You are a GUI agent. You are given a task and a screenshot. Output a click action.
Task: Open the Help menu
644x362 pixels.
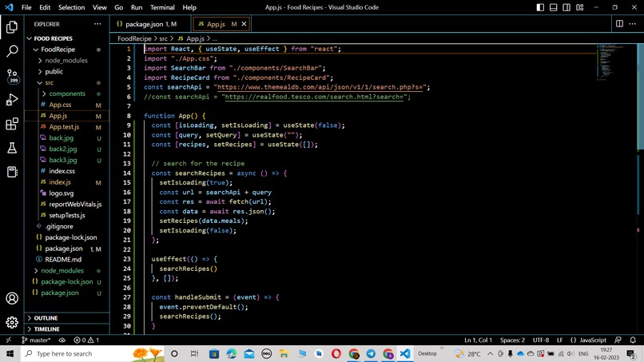(189, 7)
